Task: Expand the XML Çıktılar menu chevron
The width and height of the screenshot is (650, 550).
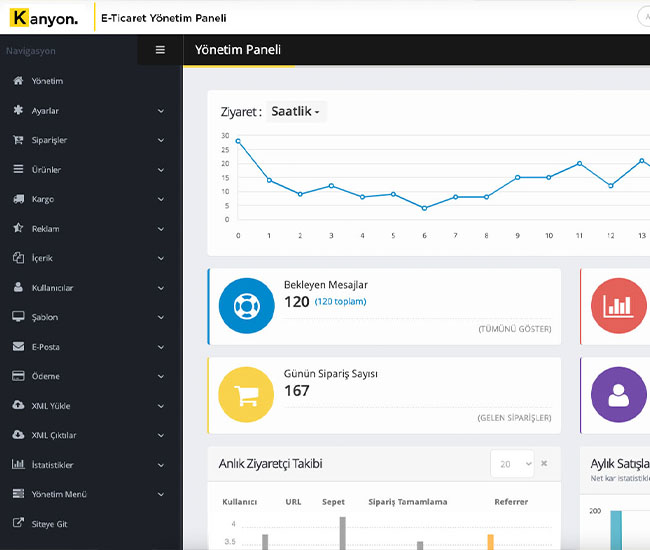Action: tap(161, 436)
